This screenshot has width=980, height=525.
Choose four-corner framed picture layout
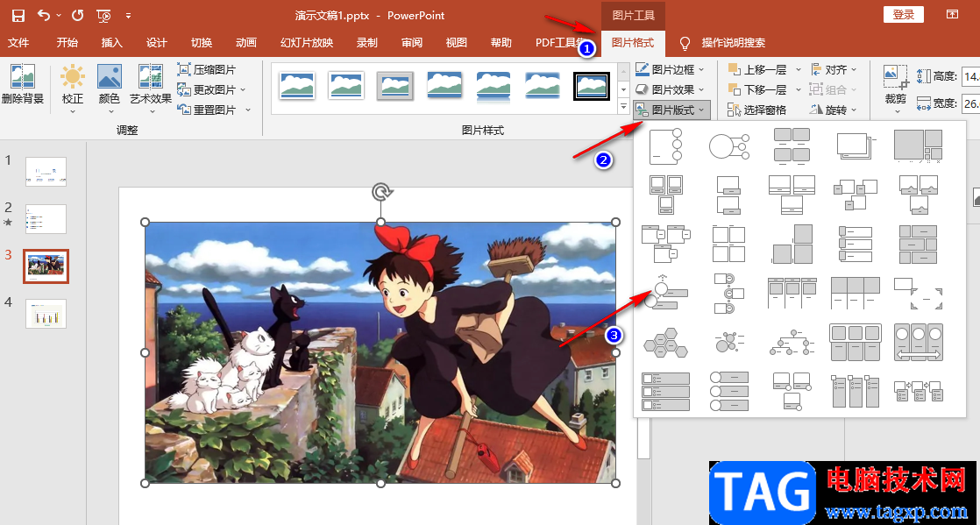tap(918, 294)
